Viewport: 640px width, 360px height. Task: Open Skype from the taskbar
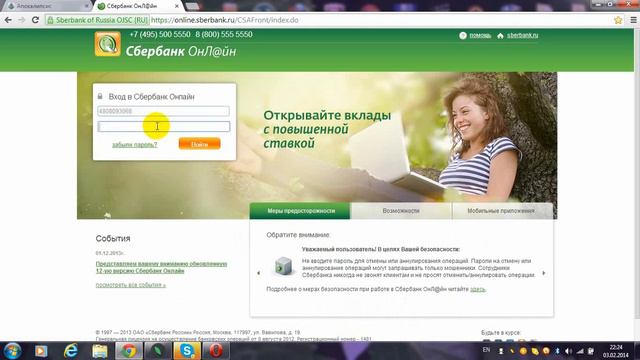[187, 351]
